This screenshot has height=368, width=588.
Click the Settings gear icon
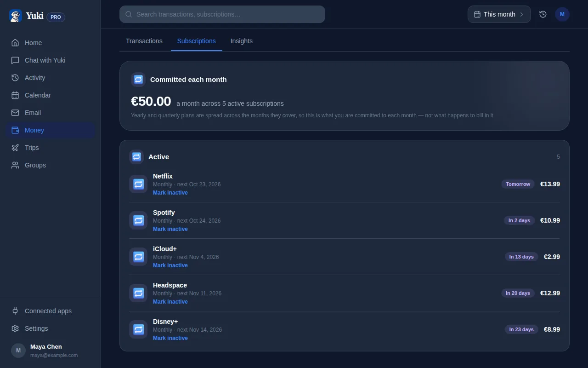click(x=15, y=328)
